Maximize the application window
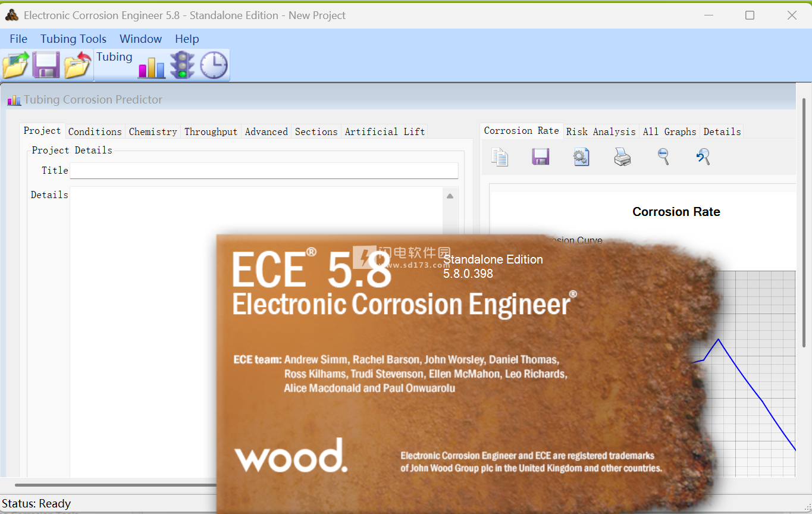Viewport: 812px width, 514px height. point(750,15)
